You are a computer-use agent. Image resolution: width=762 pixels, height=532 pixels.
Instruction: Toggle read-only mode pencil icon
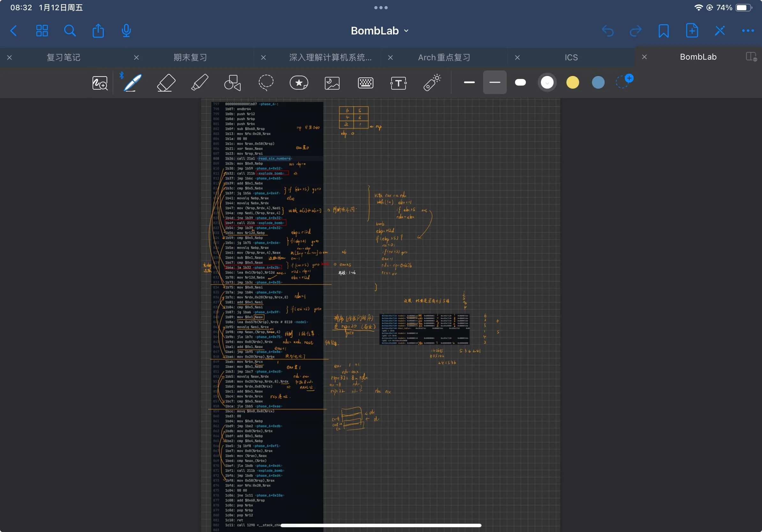point(720,31)
